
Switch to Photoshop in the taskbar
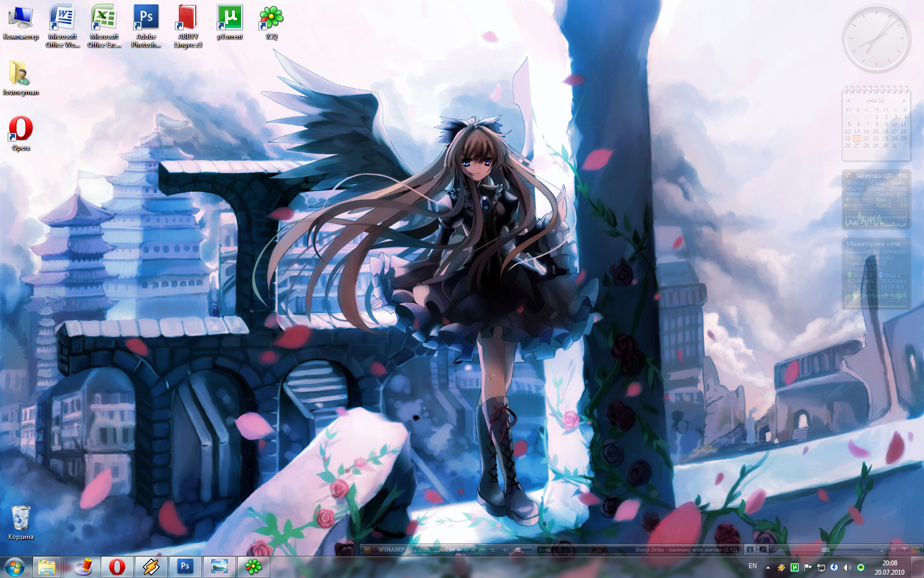(x=185, y=567)
